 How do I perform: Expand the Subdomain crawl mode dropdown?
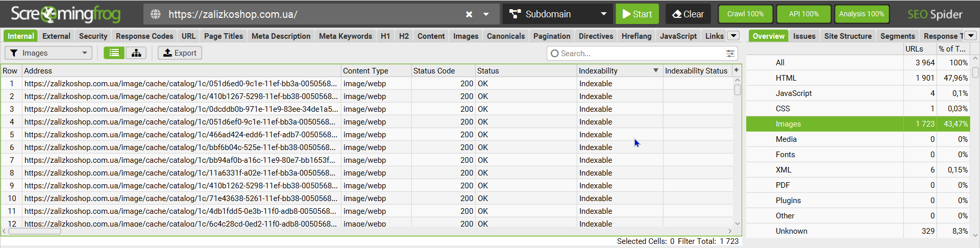tap(604, 14)
